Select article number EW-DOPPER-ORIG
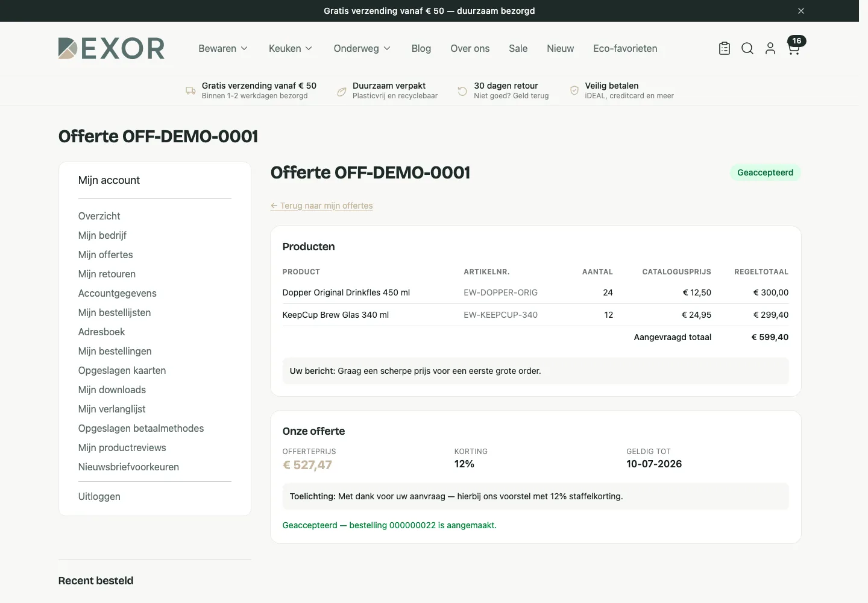Viewport: 868px width, 603px height. click(x=500, y=292)
